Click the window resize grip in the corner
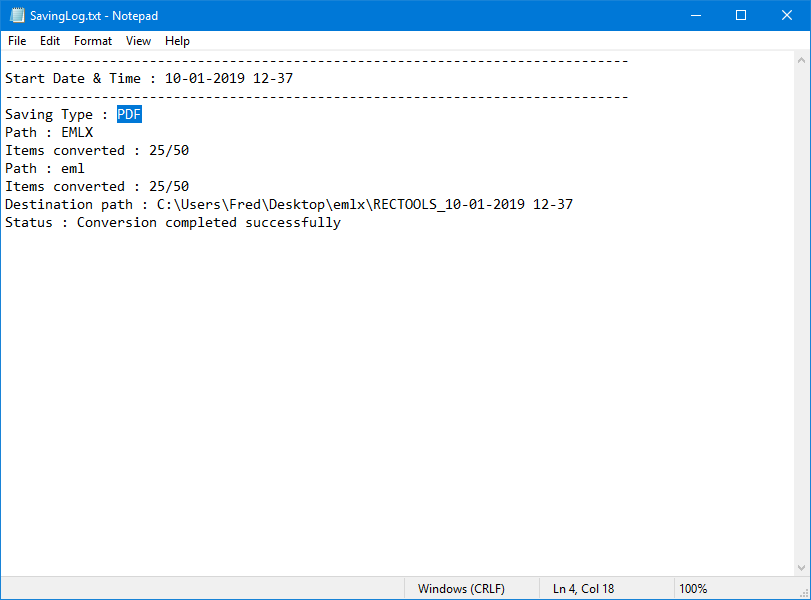 click(x=804, y=594)
